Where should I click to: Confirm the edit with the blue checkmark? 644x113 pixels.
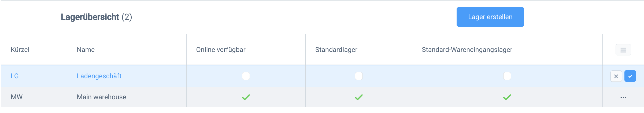[630, 76]
